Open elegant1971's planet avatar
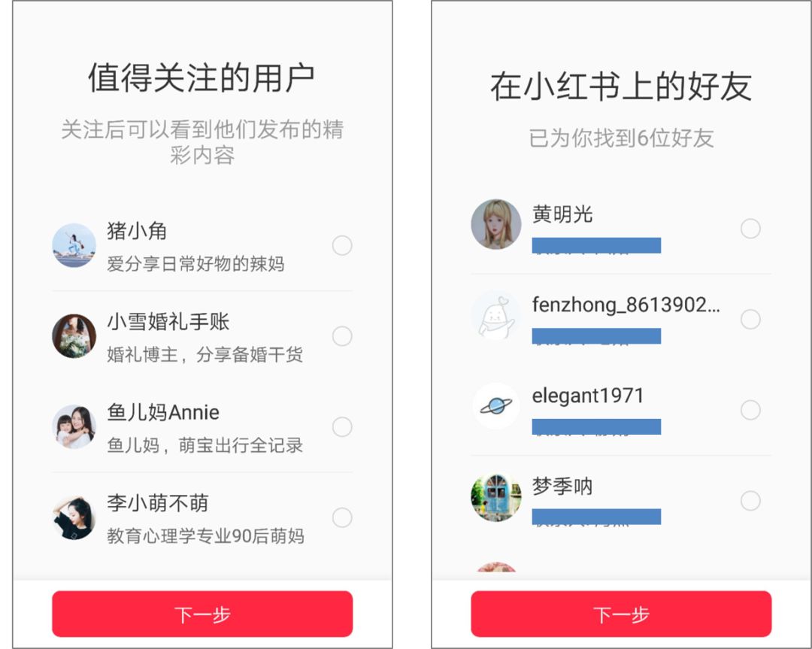This screenshot has width=812, height=649. pos(495,407)
